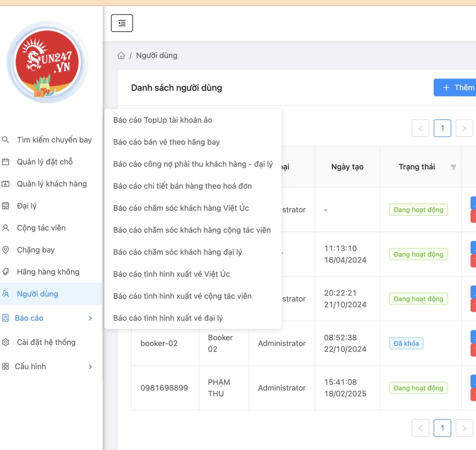Viewport: 476px width, 450px height.
Task: Open Quản lý đặt chỗ via calendar icon
Action: pos(6,162)
